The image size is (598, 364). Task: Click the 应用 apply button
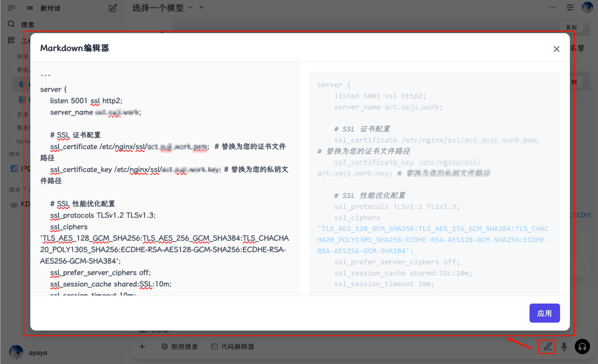pos(544,313)
